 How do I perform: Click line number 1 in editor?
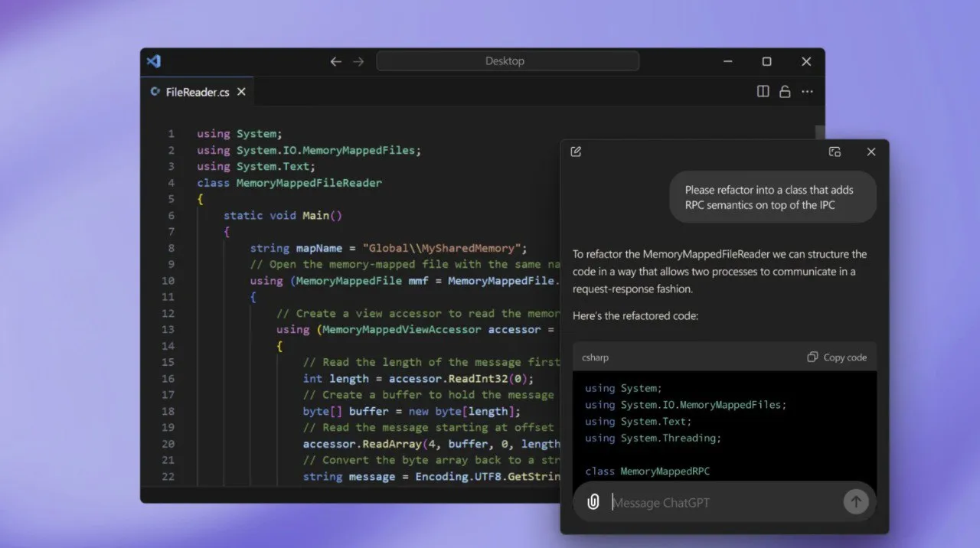(171, 134)
